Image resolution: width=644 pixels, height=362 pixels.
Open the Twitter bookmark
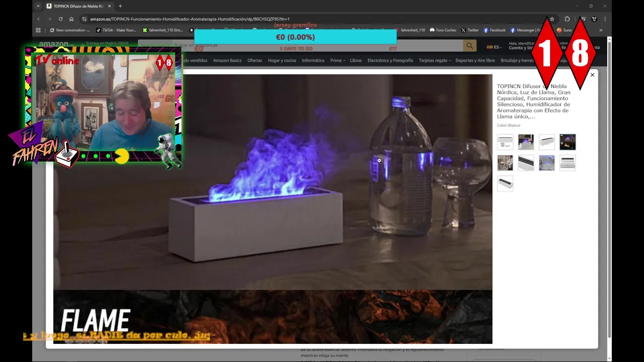pos(470,30)
